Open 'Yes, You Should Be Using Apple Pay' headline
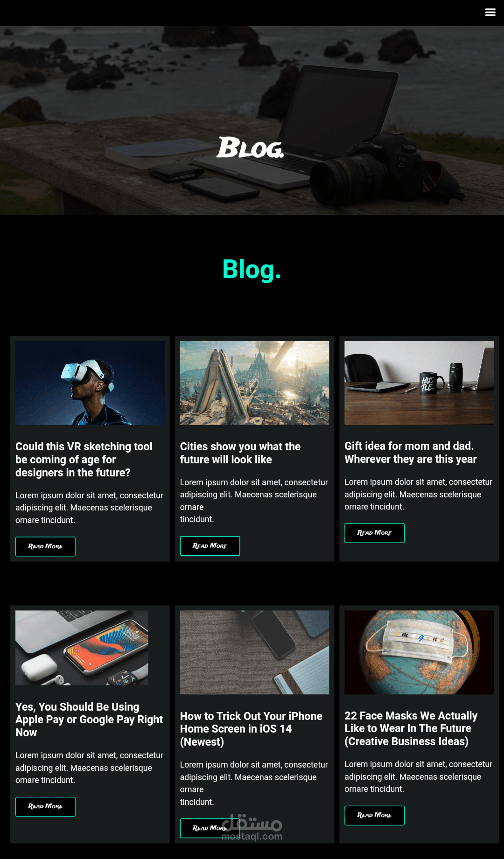The width and height of the screenshot is (504, 859). [x=89, y=719]
